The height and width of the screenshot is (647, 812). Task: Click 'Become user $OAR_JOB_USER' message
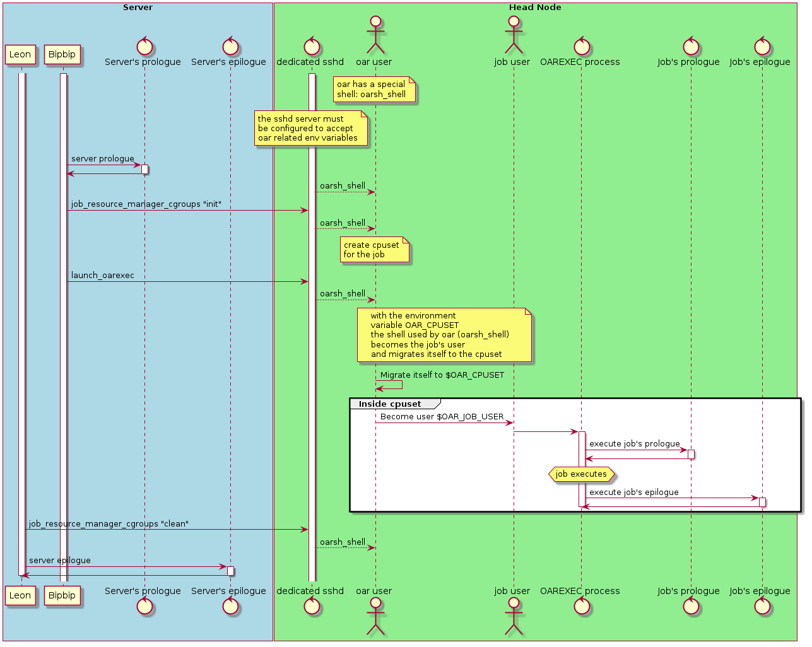442,417
